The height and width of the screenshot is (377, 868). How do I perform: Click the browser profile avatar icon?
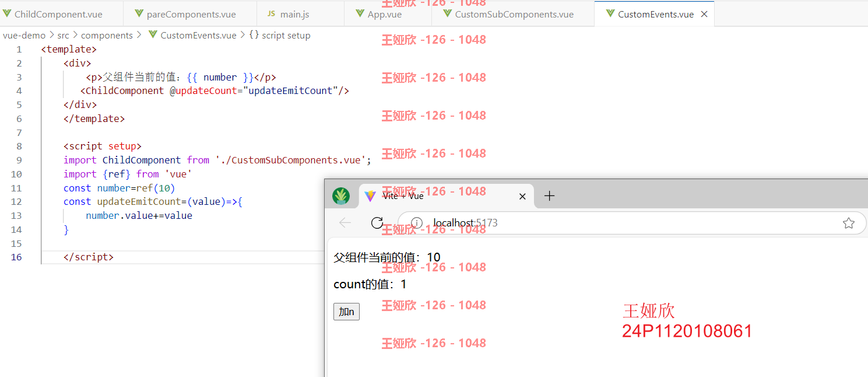click(x=341, y=196)
